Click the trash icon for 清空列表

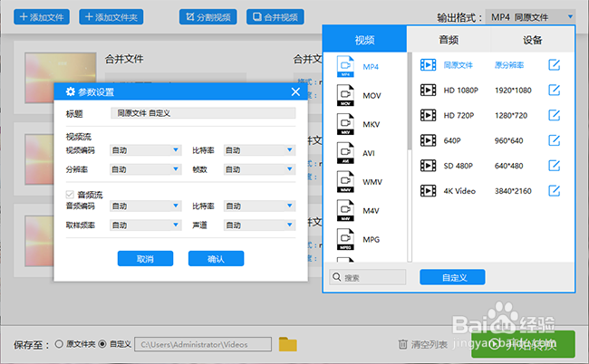click(402, 344)
